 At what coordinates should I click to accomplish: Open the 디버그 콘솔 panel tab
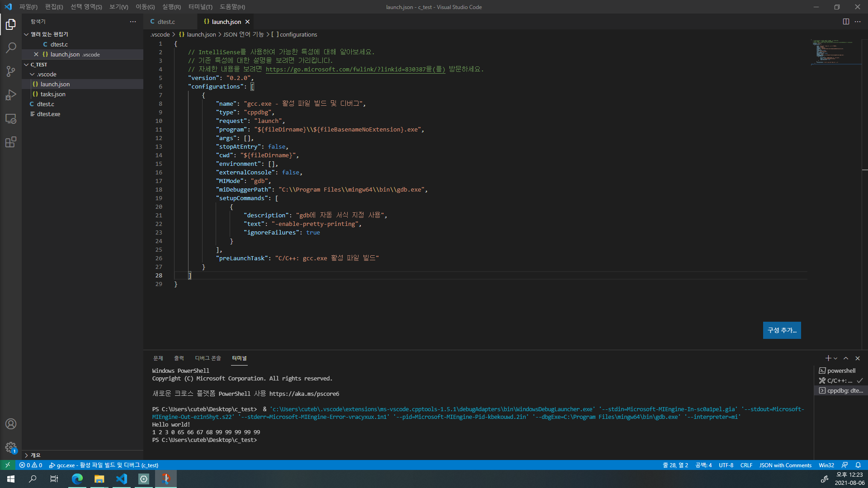pos(208,358)
